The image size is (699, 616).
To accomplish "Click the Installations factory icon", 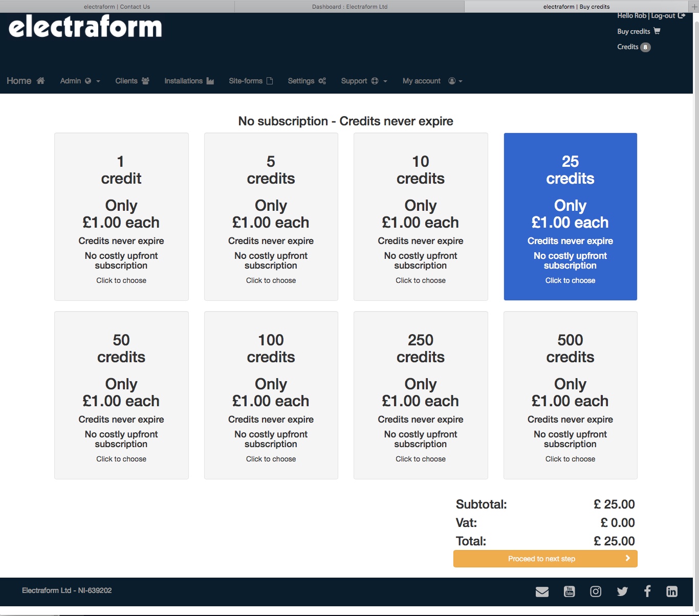I will 210,81.
